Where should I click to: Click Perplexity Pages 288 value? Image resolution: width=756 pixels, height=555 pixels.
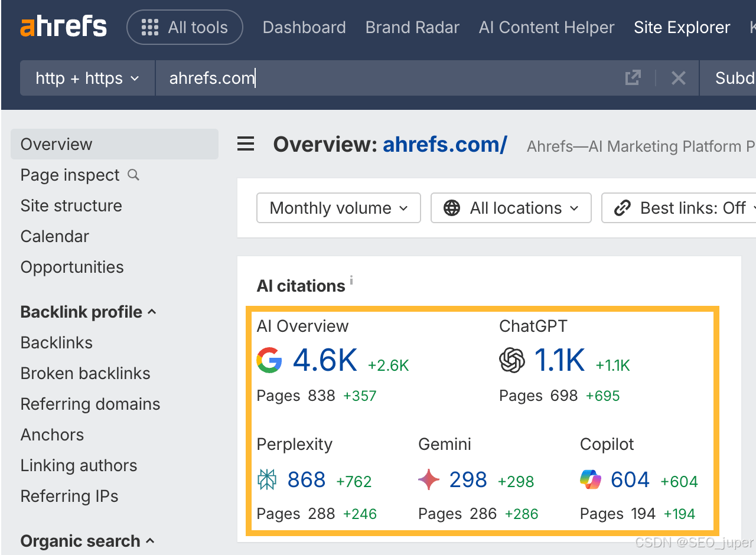[321, 514]
